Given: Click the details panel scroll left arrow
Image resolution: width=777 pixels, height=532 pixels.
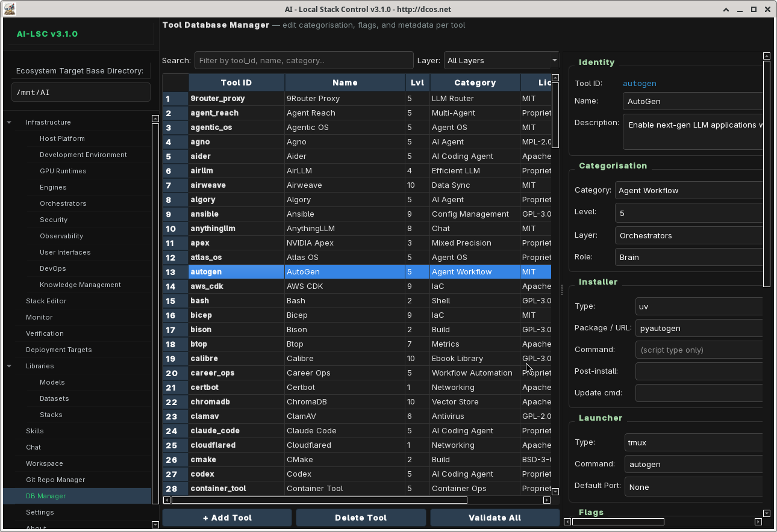Looking at the screenshot, I should 567,522.
